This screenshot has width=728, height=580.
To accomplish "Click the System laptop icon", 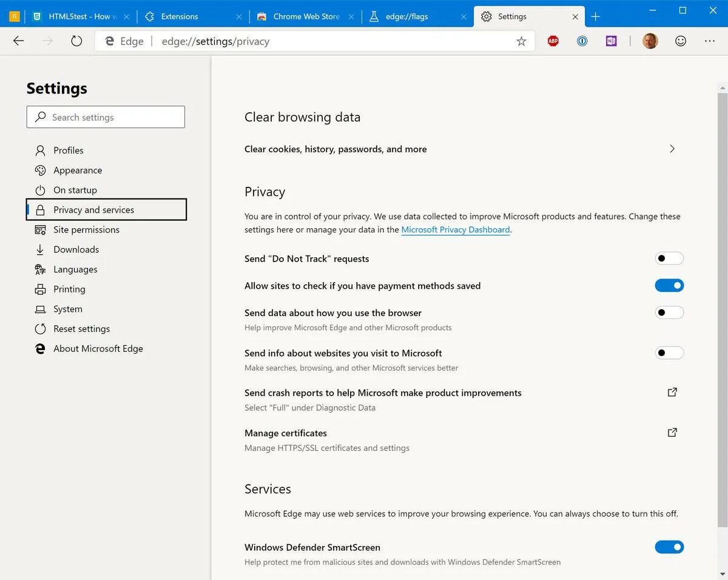I will pyautogui.click(x=40, y=309).
